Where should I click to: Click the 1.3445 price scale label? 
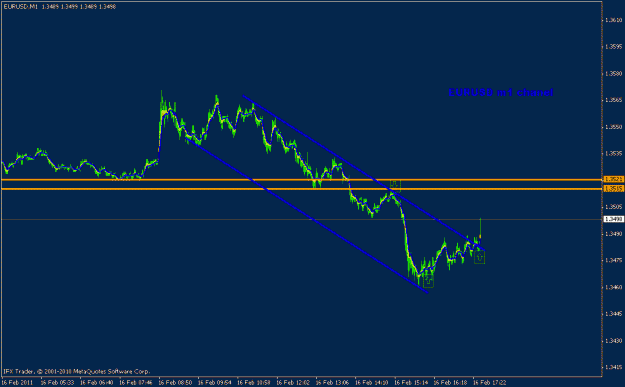(x=614, y=314)
